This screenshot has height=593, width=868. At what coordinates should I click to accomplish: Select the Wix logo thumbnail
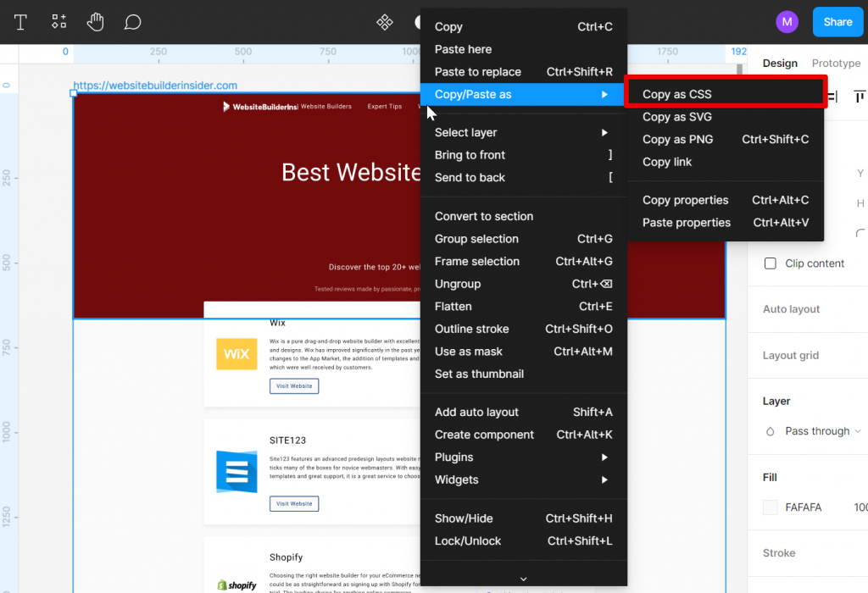coord(236,353)
